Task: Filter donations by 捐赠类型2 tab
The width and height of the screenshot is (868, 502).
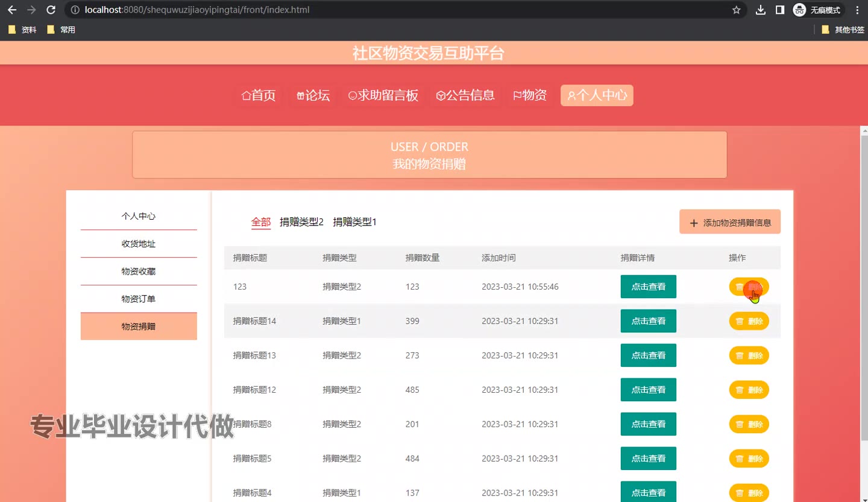Action: point(301,222)
